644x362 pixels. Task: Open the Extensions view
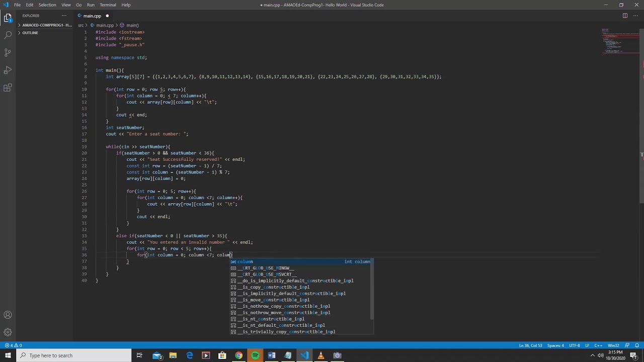[8, 87]
